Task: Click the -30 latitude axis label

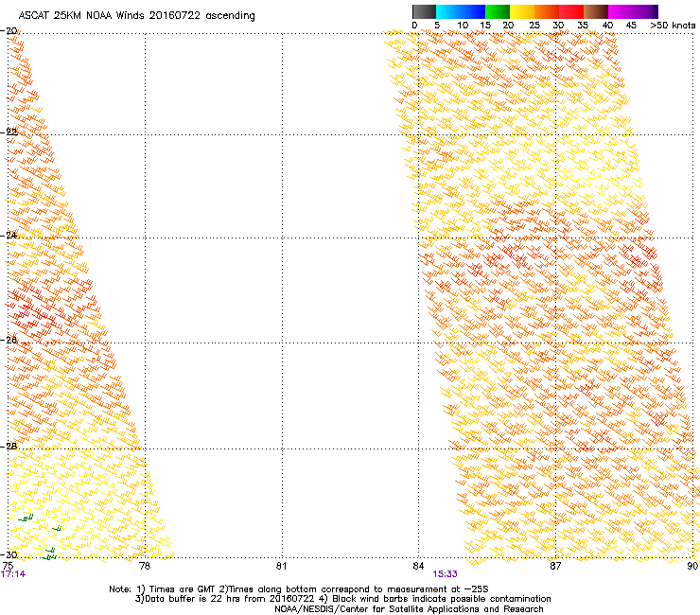Action: [x=9, y=554]
